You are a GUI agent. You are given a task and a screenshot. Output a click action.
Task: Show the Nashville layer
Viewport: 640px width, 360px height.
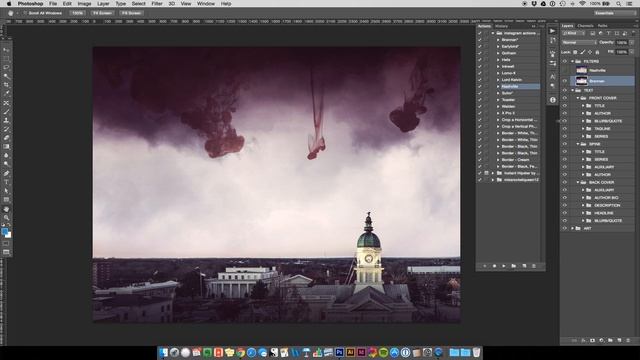click(564, 70)
